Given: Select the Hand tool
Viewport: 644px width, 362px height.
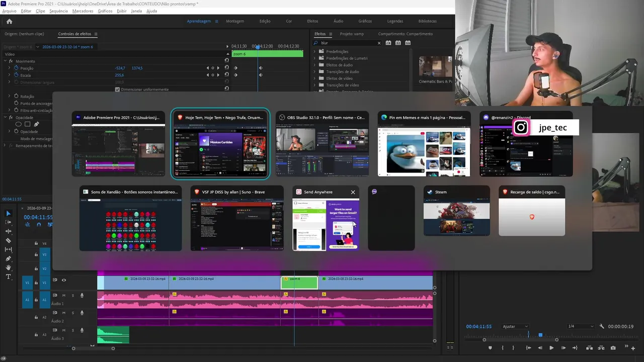Looking at the screenshot, I should click(x=8, y=267).
